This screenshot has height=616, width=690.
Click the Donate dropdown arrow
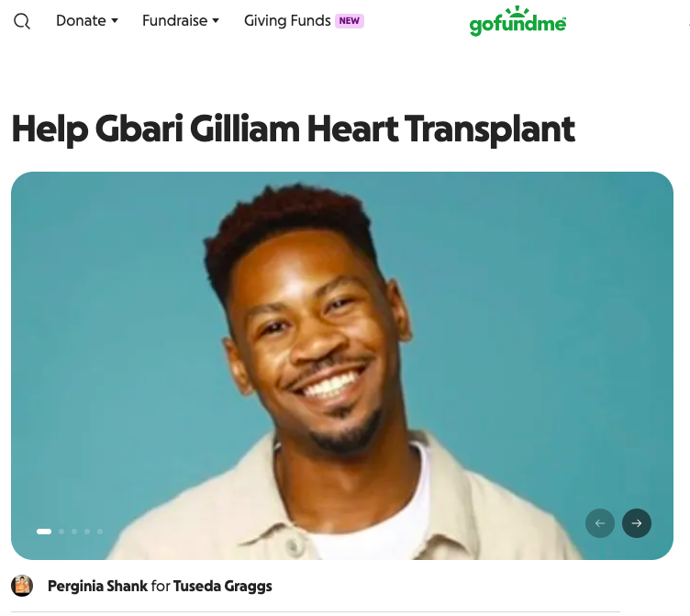[x=115, y=21]
